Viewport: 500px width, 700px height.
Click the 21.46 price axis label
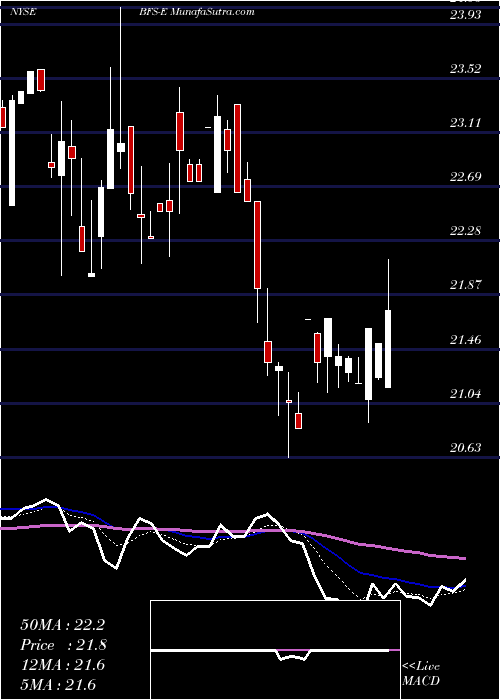coord(466,340)
